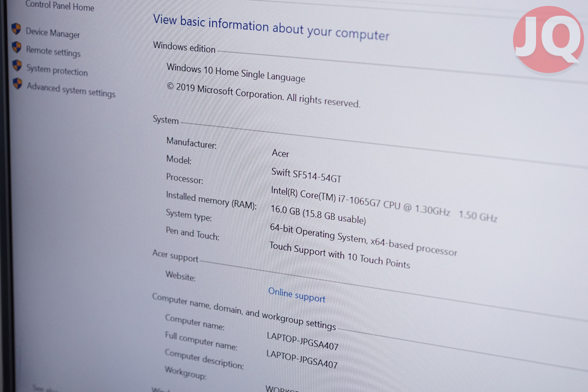Select 'Touch Support with 10 Touch Points' text
The height and width of the screenshot is (392, 588).
point(340,255)
